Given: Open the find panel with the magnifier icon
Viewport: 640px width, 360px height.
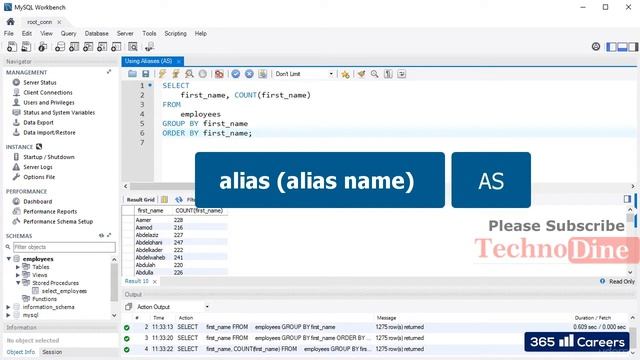Looking at the screenshot, I should [x=375, y=74].
